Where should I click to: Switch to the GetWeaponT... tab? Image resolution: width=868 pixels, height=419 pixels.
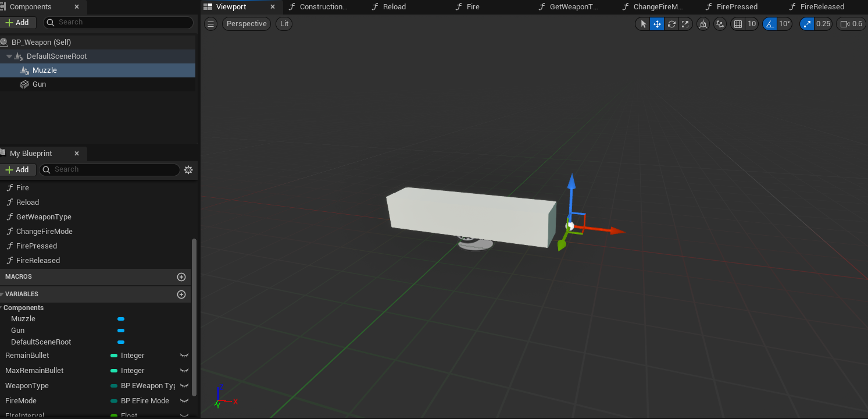tap(573, 7)
